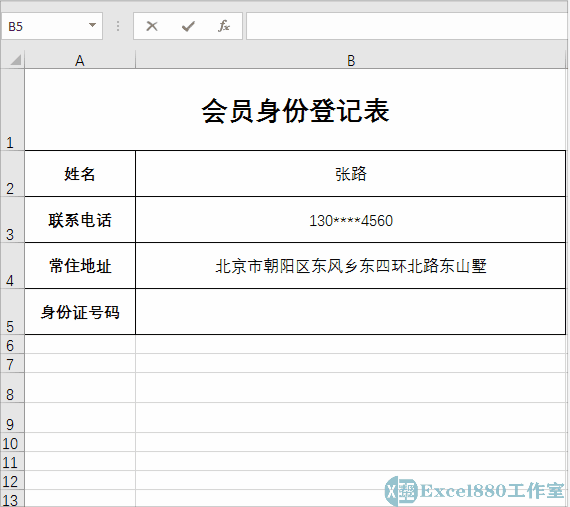Select row 6 header

coord(12,345)
